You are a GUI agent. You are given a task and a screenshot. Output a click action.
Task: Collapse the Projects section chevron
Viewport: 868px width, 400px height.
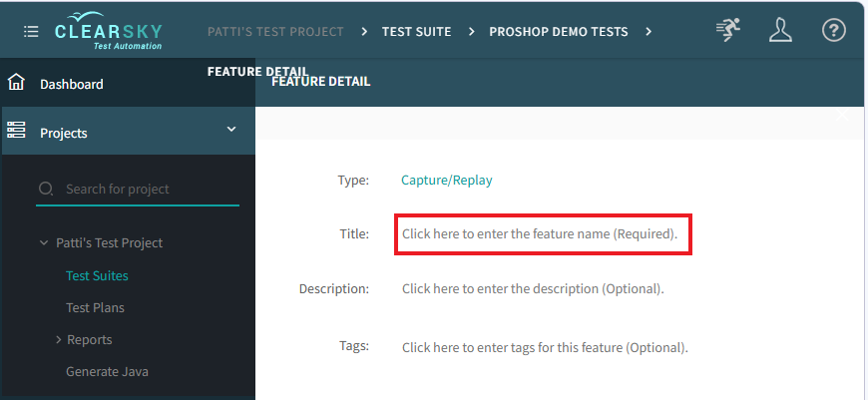(x=231, y=130)
